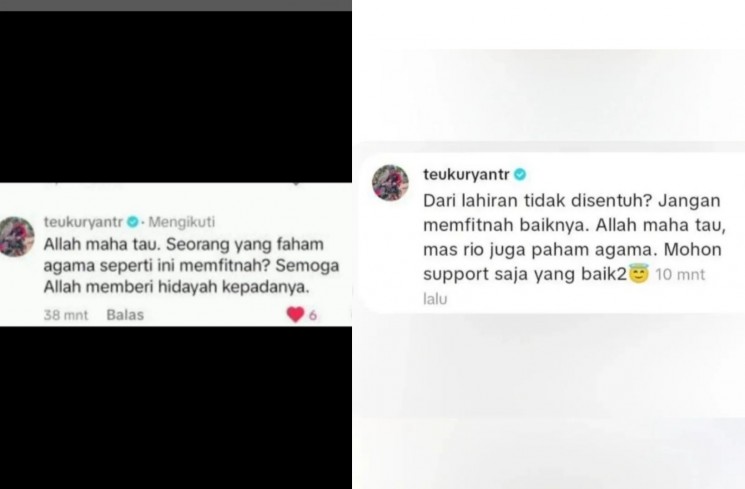Viewport: 745px width, 489px height.
Task: Click the halo smiley emoji after baik2
Action: click(639, 273)
